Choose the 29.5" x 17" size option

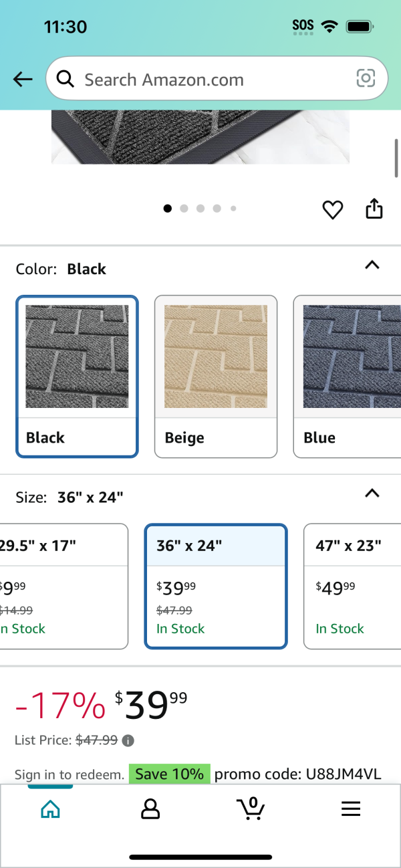[x=63, y=586]
